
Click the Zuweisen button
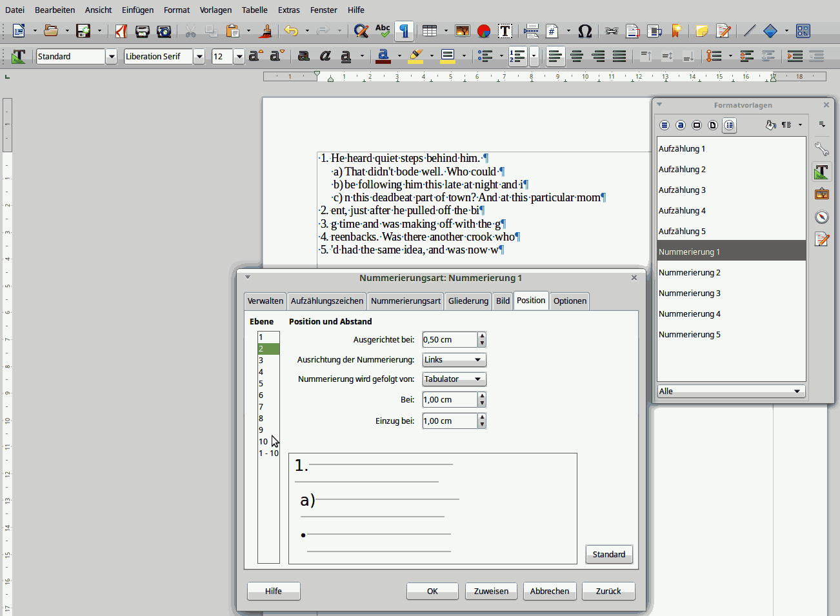491,591
